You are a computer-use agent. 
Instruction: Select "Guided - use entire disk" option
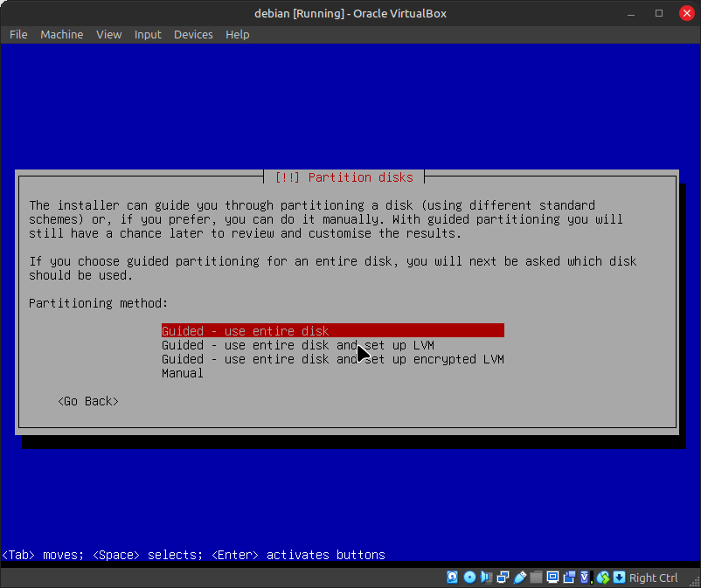(246, 331)
